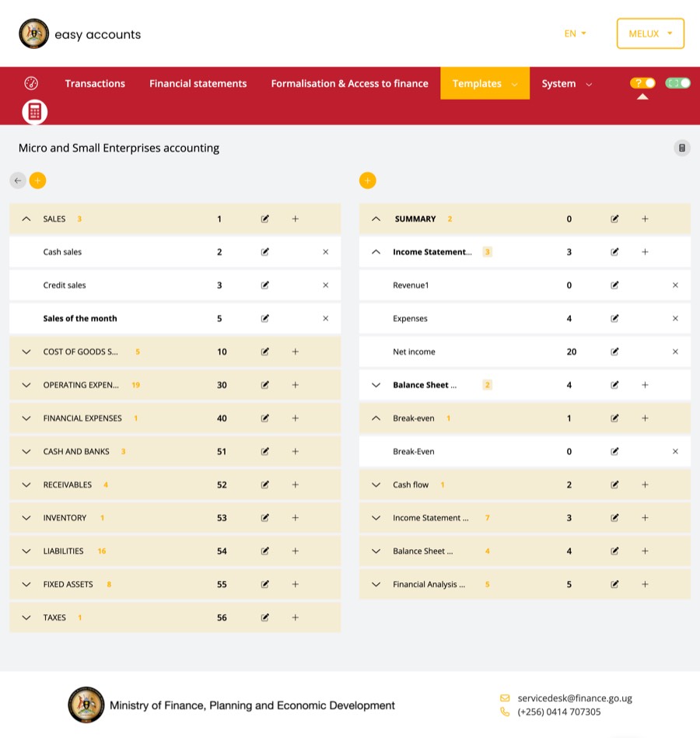Edit the SUMMARY group
The width and height of the screenshot is (700, 738).
click(x=614, y=219)
